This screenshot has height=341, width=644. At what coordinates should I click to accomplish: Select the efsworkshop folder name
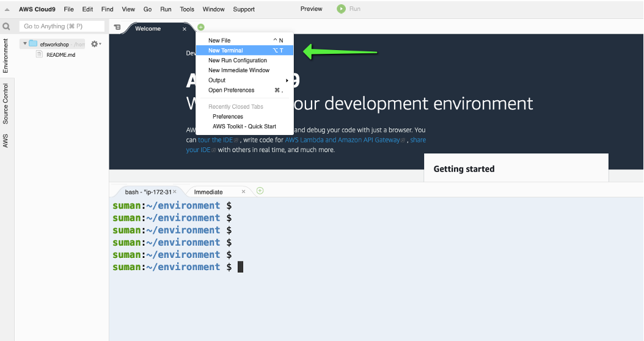coord(54,45)
